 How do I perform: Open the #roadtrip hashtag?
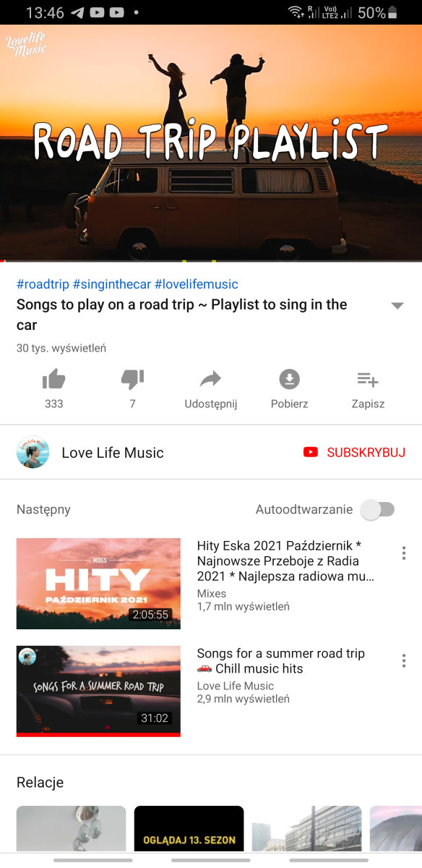43,284
